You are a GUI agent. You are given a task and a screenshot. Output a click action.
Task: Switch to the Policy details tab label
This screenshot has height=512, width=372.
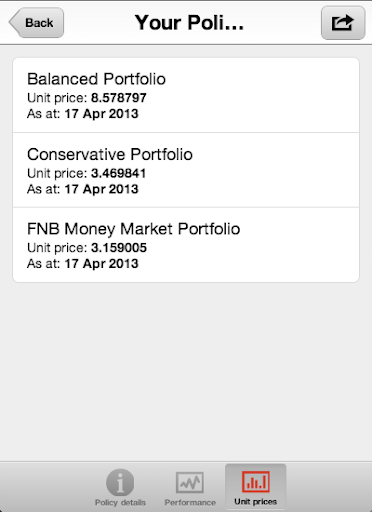coord(120,502)
